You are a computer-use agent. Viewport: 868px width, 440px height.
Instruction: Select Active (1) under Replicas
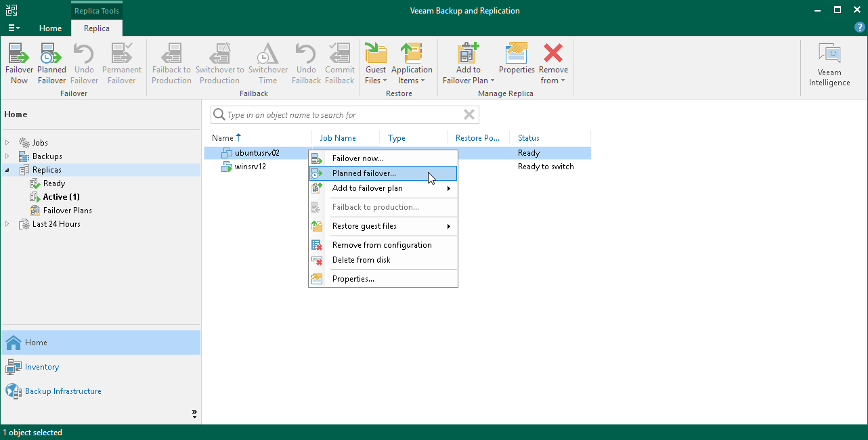[61, 197]
